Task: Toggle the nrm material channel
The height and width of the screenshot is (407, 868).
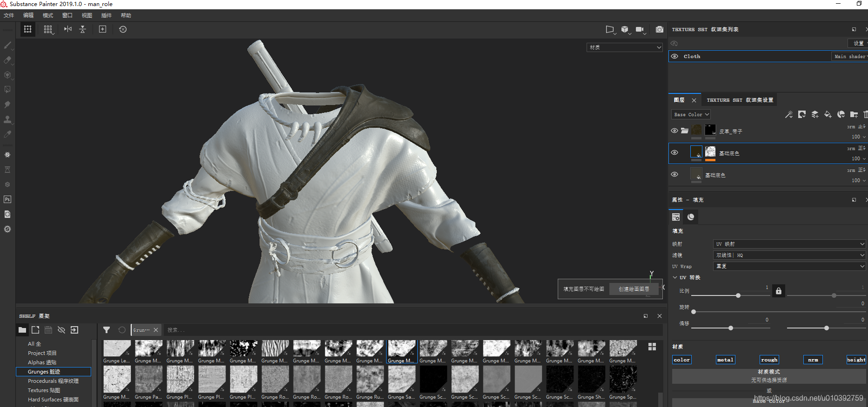Action: [813, 360]
